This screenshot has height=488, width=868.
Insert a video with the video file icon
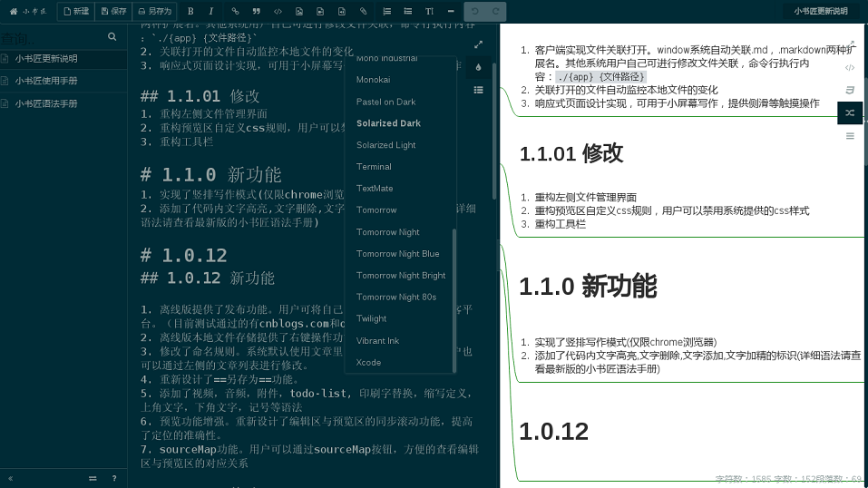pyautogui.click(x=320, y=11)
